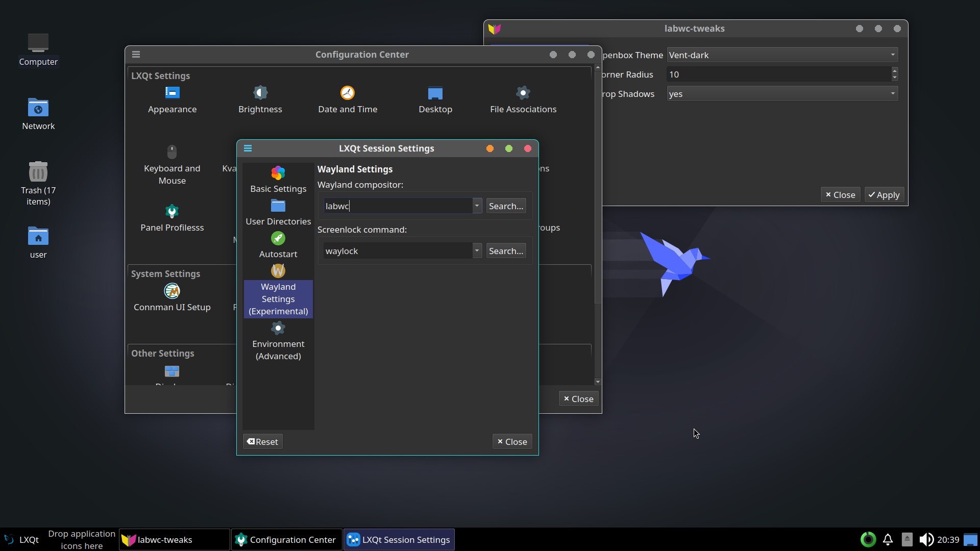Search for a Wayland compositor
980x551 pixels.
pos(506,206)
